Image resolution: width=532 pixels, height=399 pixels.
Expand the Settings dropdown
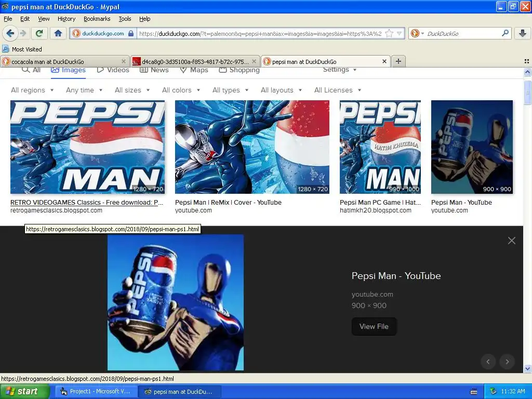click(x=340, y=70)
